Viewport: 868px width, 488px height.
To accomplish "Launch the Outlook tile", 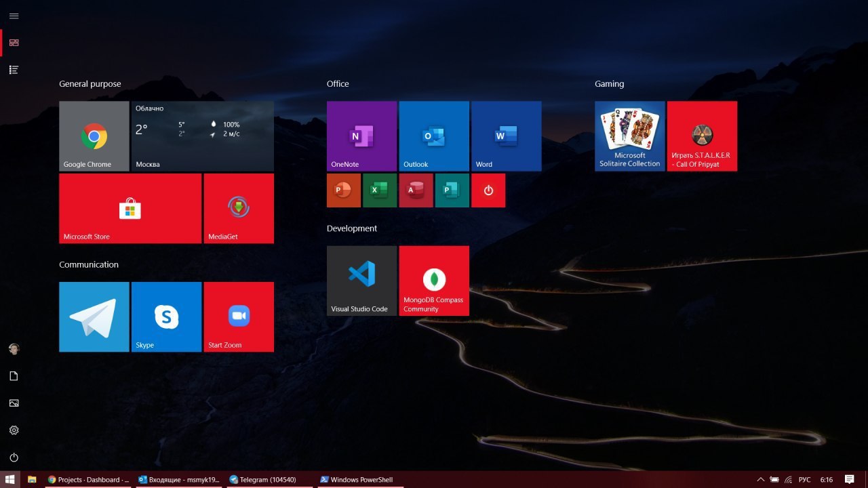I will (x=434, y=136).
